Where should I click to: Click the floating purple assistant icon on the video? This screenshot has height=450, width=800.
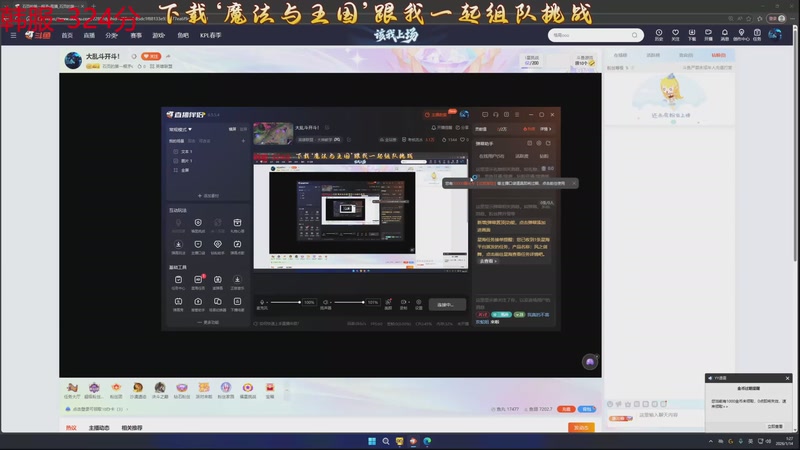click(x=590, y=362)
